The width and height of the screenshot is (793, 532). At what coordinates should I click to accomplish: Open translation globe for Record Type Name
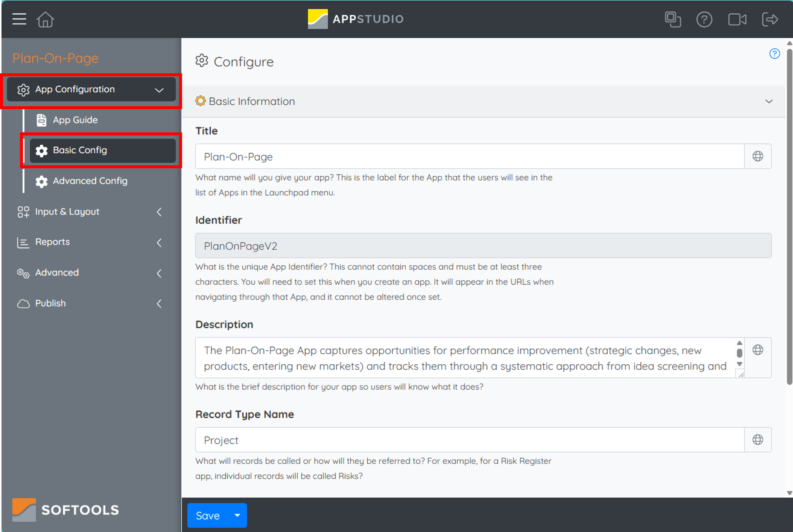point(758,440)
